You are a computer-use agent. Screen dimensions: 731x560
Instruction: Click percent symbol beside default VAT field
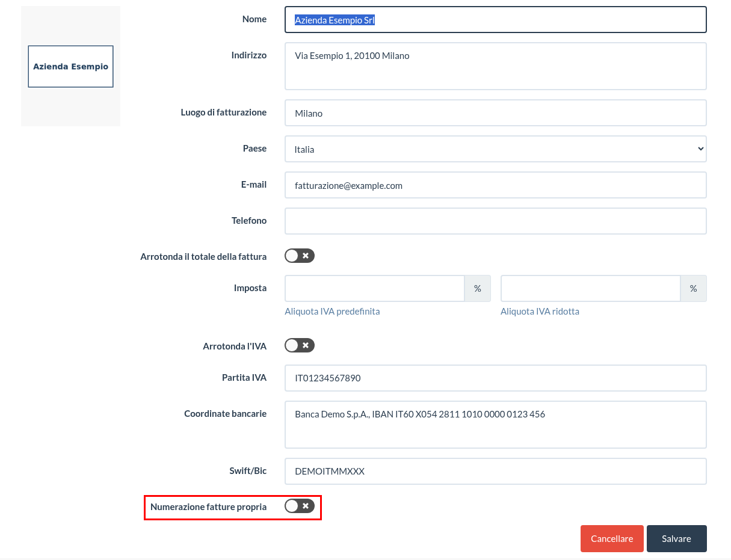(x=478, y=288)
